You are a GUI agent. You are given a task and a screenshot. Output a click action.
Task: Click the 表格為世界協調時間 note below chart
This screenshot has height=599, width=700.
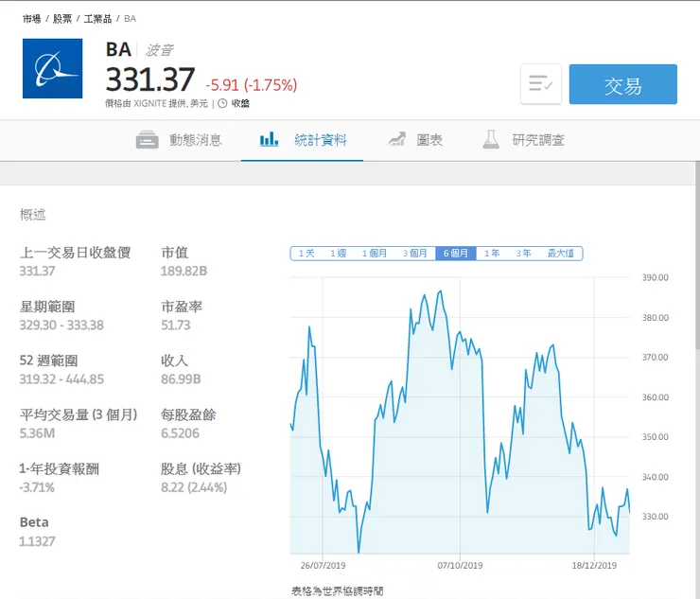[337, 591]
